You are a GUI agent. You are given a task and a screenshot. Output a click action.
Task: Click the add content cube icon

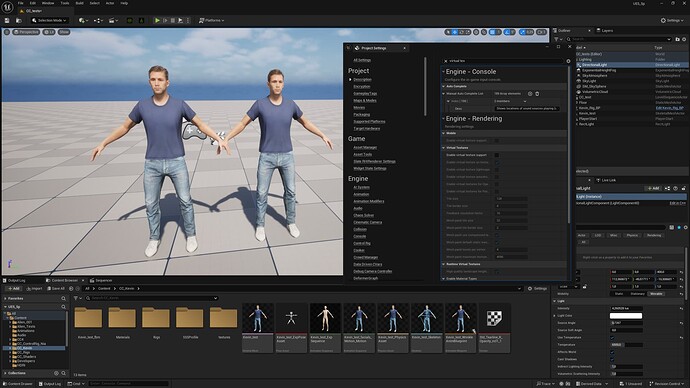coord(82,20)
